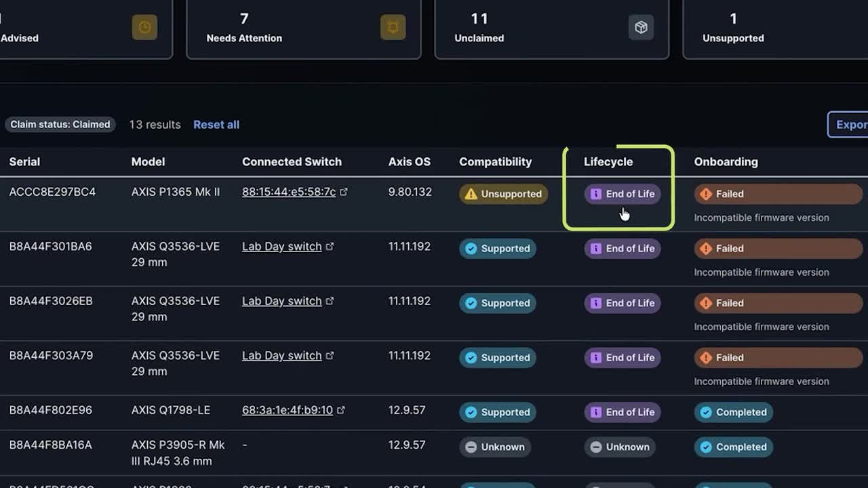The image size is (868, 488).
Task: Open external link icon beside 68:3a:1e:4f:b9:10
Action: click(341, 410)
